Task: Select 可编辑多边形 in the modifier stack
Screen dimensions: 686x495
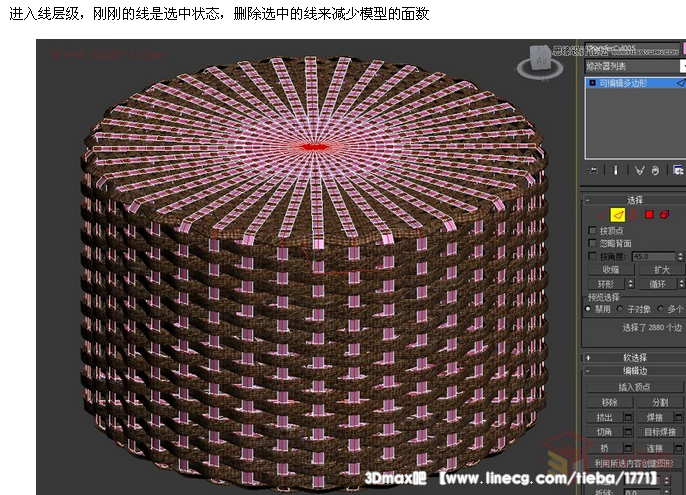Action: (623, 83)
